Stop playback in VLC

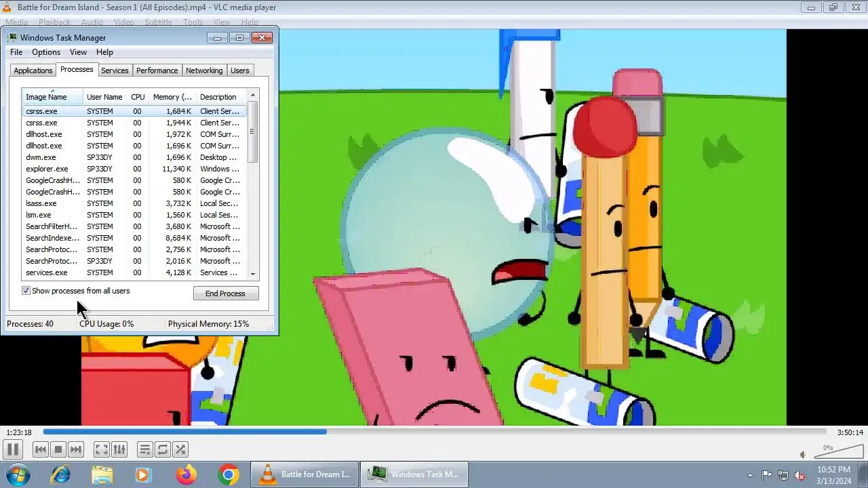pos(58,449)
